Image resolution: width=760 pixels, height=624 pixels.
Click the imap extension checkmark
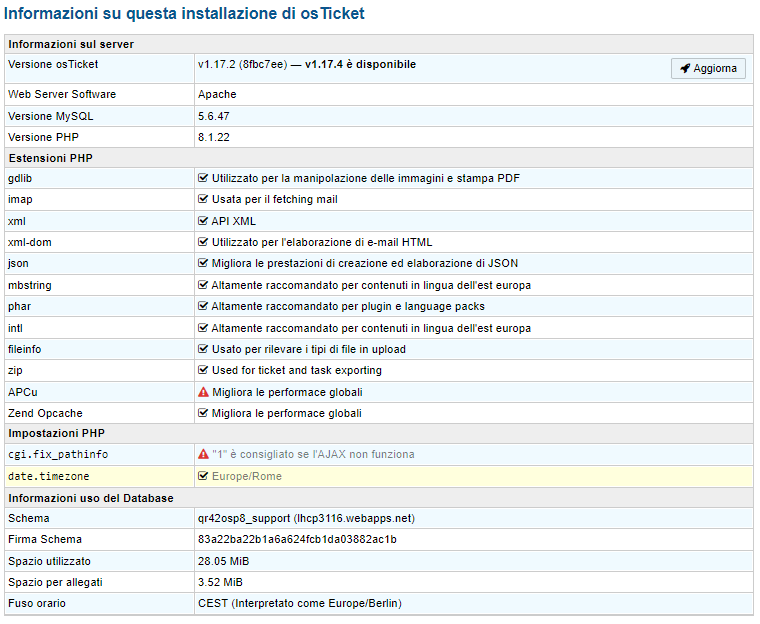pos(203,199)
